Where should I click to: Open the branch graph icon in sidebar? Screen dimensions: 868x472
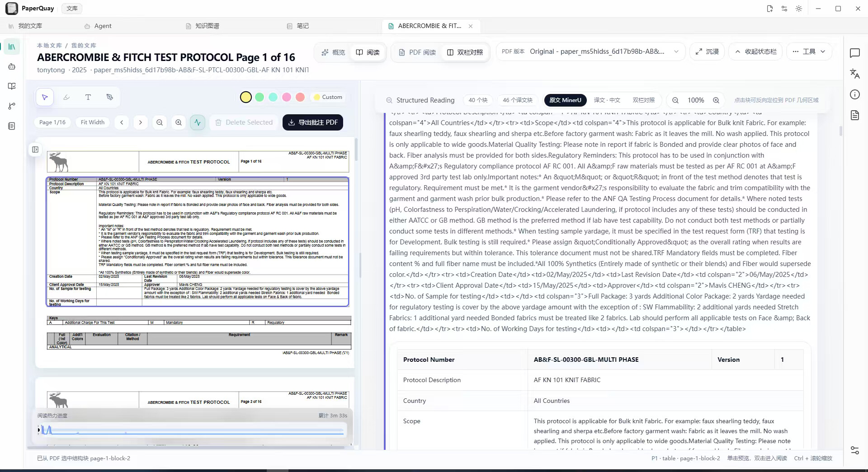pos(12,106)
